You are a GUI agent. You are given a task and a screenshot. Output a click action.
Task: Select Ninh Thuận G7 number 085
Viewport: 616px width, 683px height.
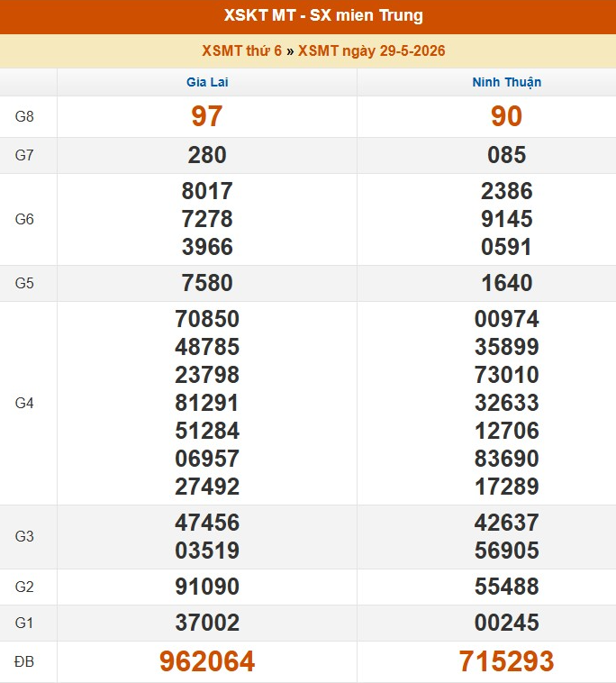[507, 155]
